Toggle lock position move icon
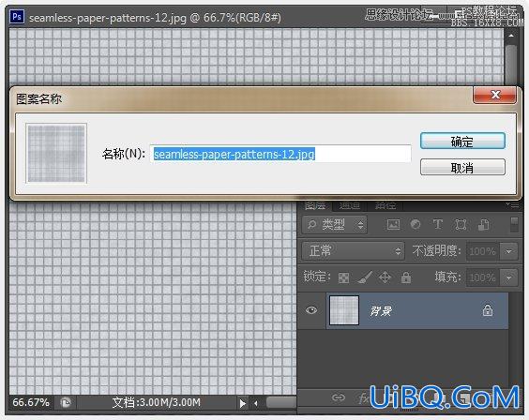 pos(385,277)
